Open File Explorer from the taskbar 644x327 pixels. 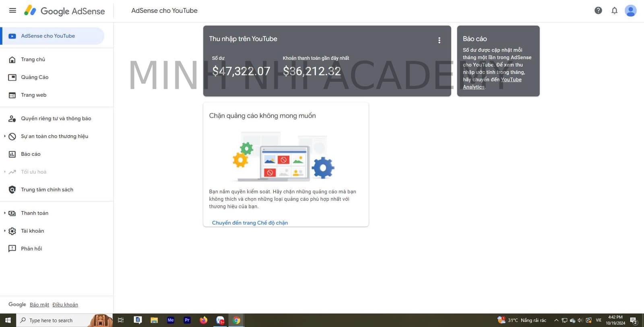pos(154,320)
